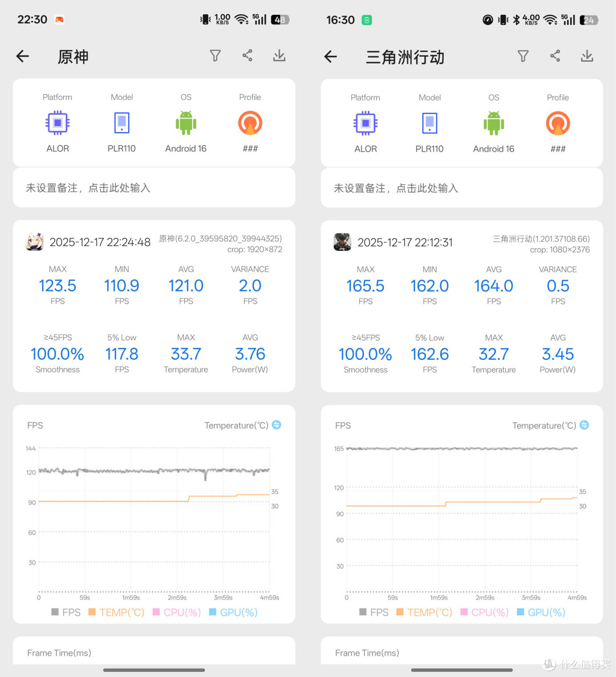The image size is (616, 677).
Task: Tap the 三角洲行动 game avatar thumbnail
Action: click(x=342, y=242)
